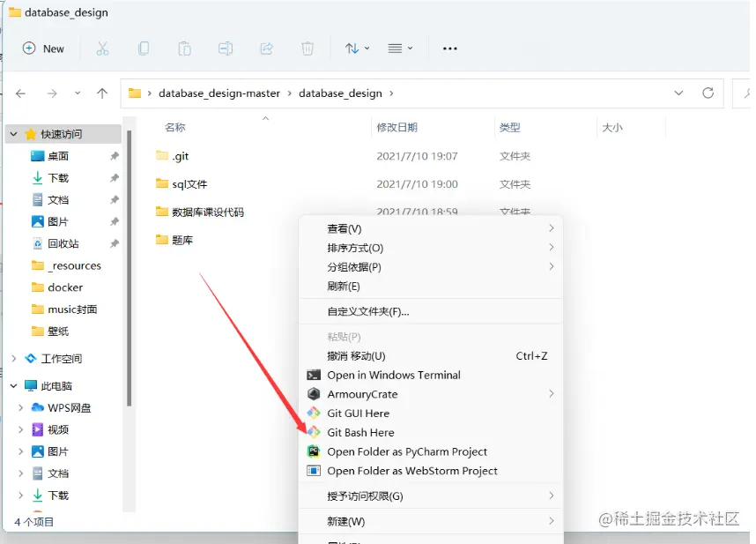The width and height of the screenshot is (756, 544).
Task: Unpin 桌面 using its pin icon
Action: [x=115, y=156]
